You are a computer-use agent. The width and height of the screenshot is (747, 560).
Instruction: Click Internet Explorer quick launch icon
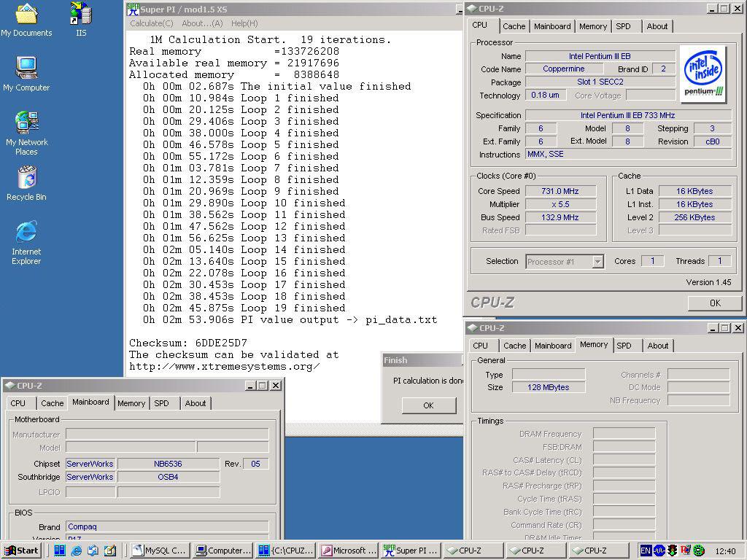click(x=76, y=551)
